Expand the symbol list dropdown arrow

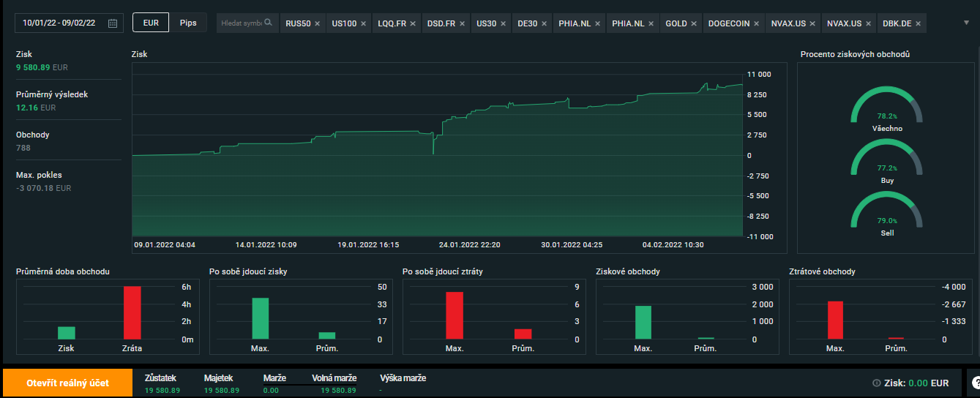click(967, 23)
